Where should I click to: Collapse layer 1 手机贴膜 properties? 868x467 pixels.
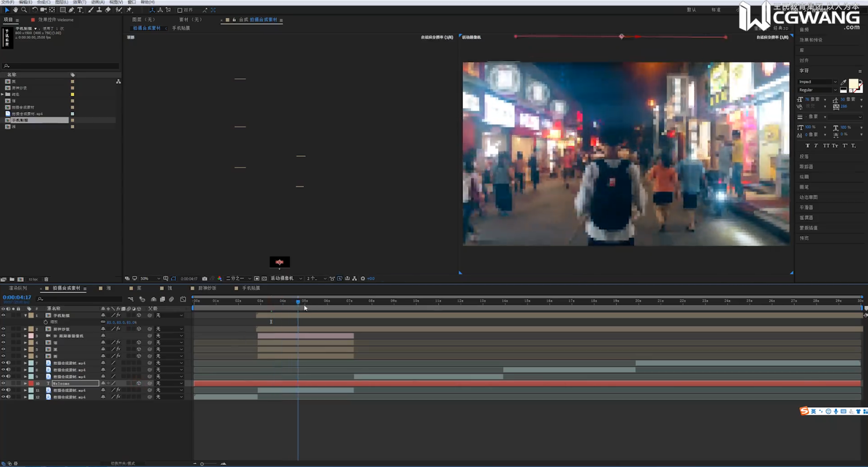point(25,316)
